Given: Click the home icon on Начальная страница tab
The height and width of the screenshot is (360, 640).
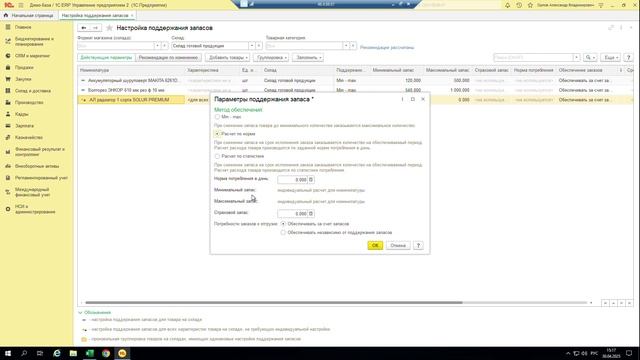Looking at the screenshot, I should 6,15.
